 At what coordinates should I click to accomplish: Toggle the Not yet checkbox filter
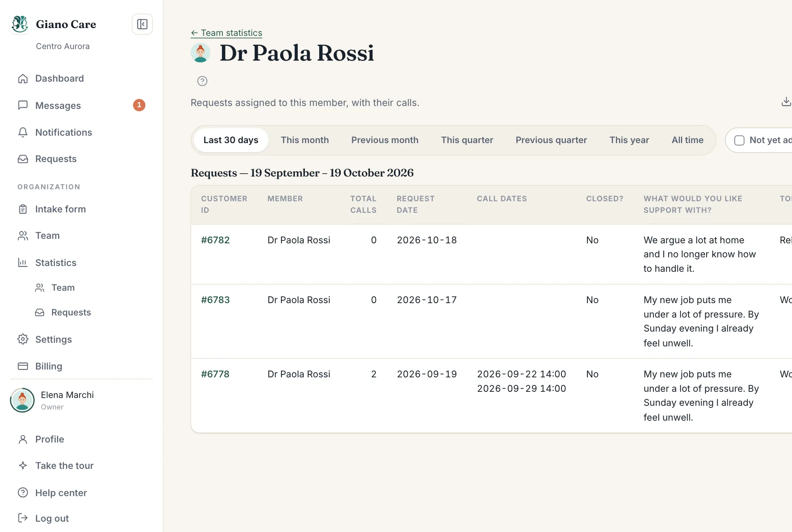point(740,140)
